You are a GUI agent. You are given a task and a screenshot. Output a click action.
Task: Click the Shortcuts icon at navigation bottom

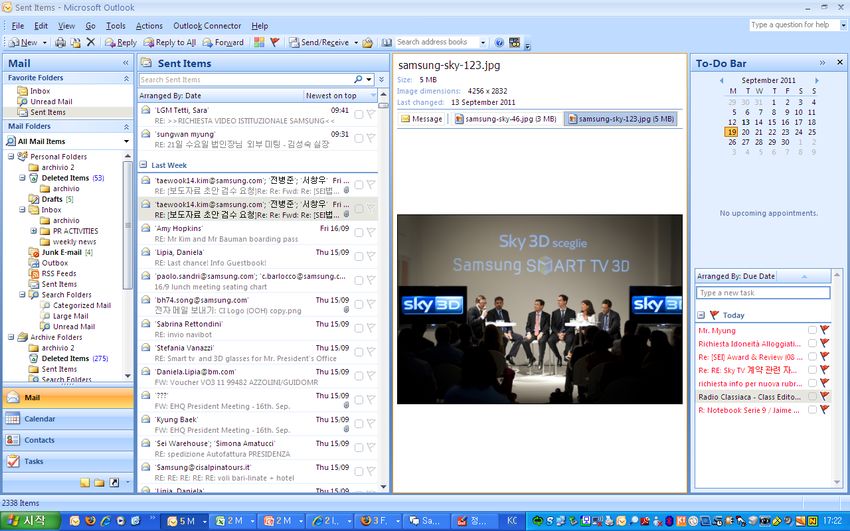click(114, 482)
